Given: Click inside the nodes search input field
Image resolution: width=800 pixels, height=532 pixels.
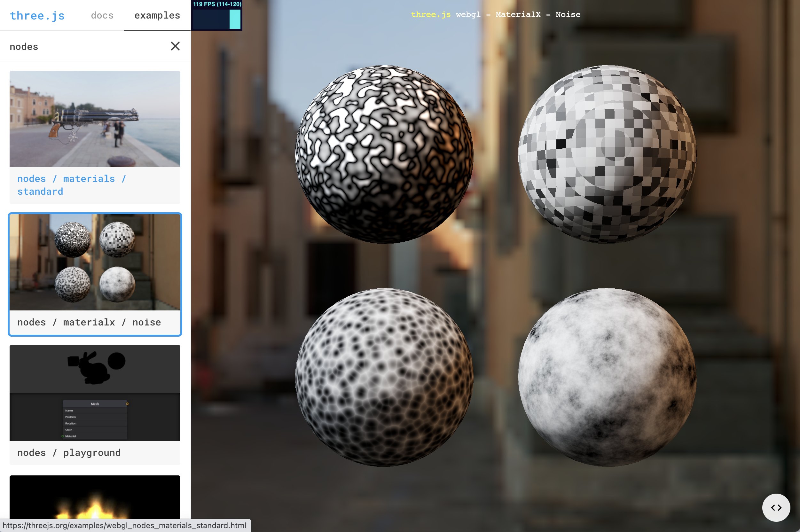Looking at the screenshot, I should pos(68,46).
